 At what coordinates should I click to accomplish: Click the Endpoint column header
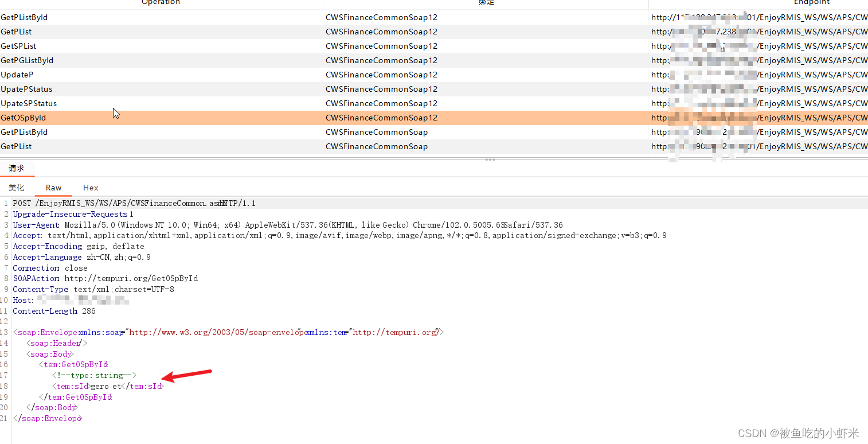pyautogui.click(x=812, y=3)
